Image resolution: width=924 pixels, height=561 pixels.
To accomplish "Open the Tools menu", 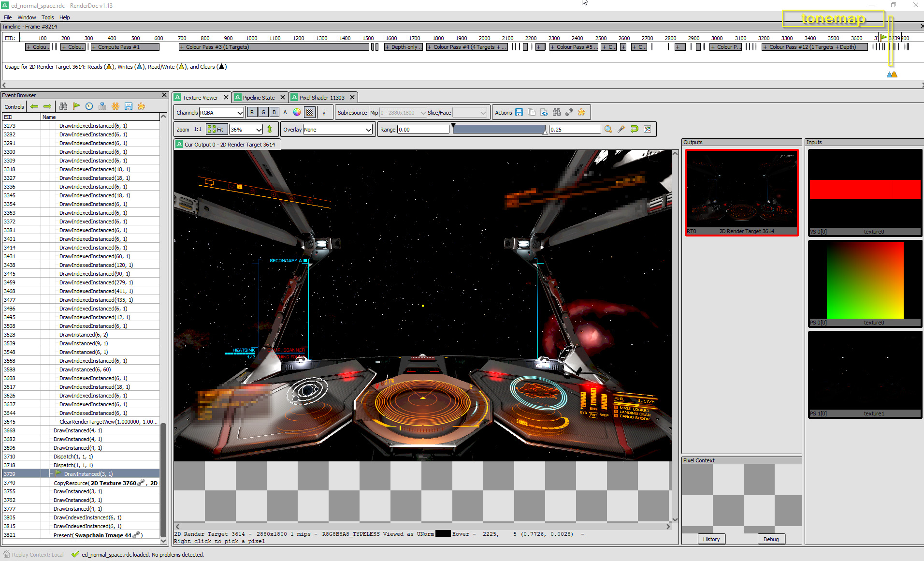I will click(x=48, y=17).
